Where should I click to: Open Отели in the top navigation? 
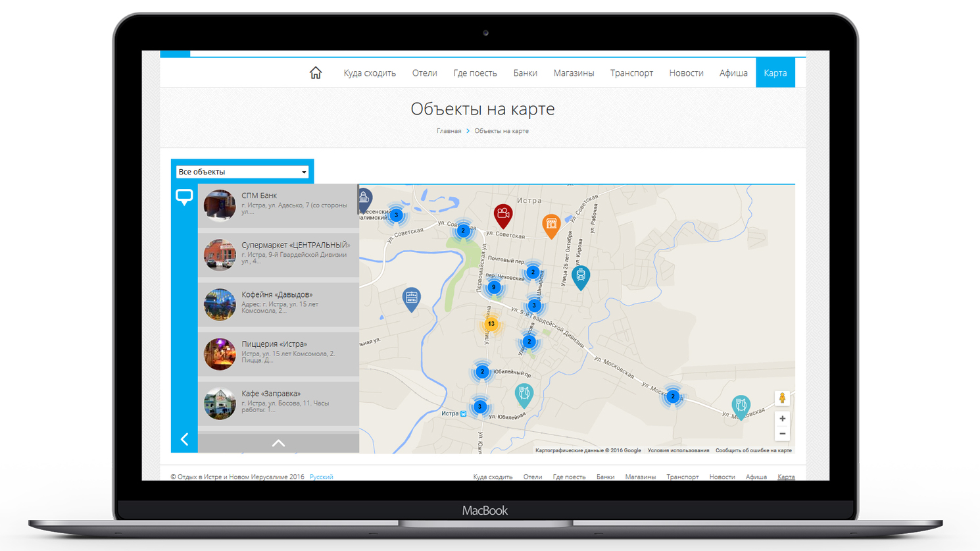pyautogui.click(x=424, y=73)
